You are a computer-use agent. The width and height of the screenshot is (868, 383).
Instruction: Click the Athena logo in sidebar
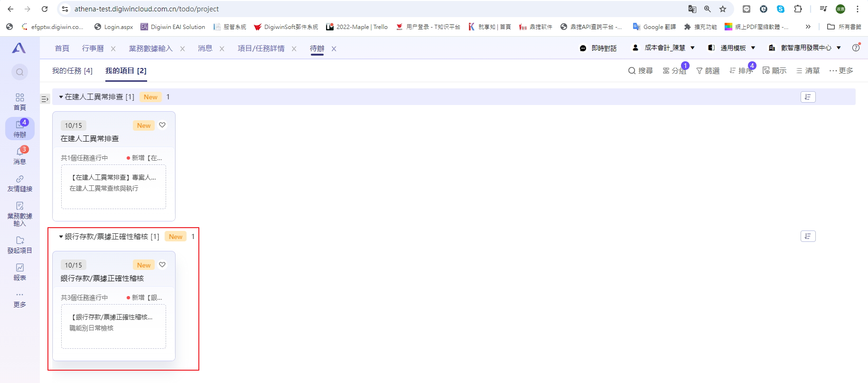(19, 48)
